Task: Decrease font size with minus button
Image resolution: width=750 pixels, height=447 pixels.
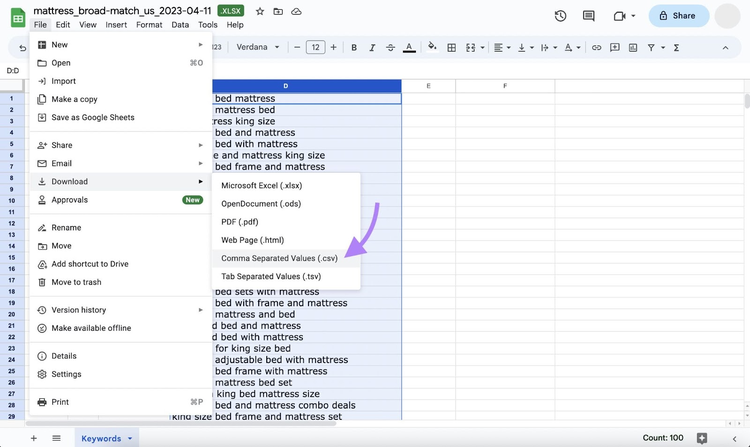Action: 297,47
